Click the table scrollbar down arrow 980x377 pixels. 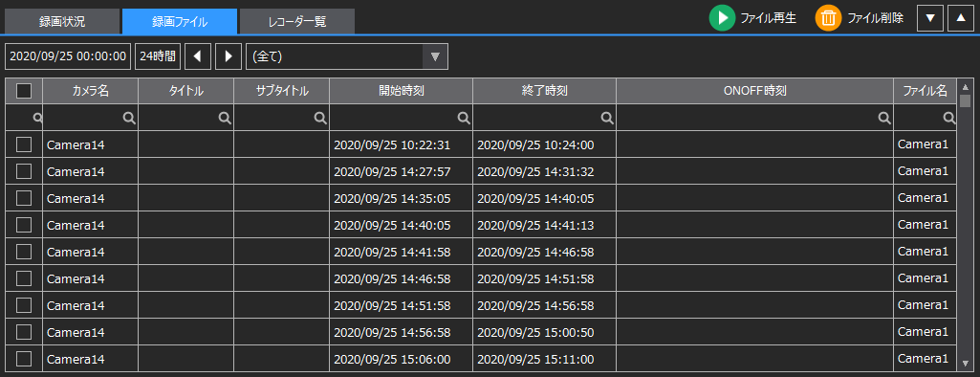tap(965, 364)
